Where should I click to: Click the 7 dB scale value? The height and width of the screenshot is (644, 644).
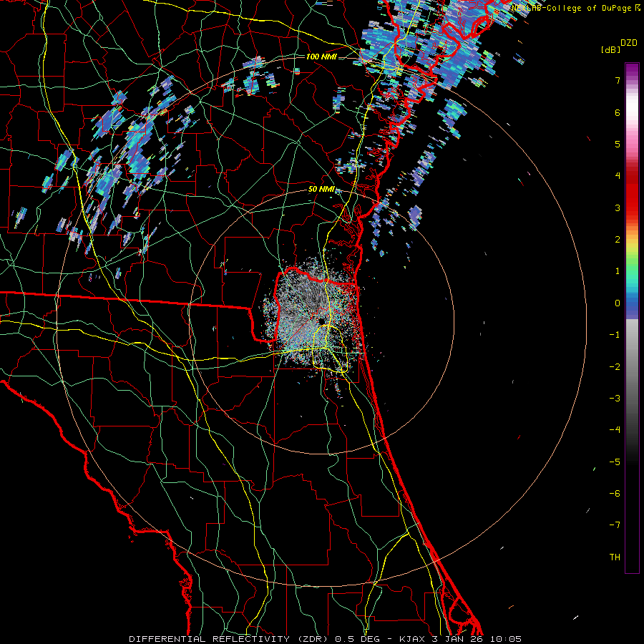pyautogui.click(x=618, y=80)
